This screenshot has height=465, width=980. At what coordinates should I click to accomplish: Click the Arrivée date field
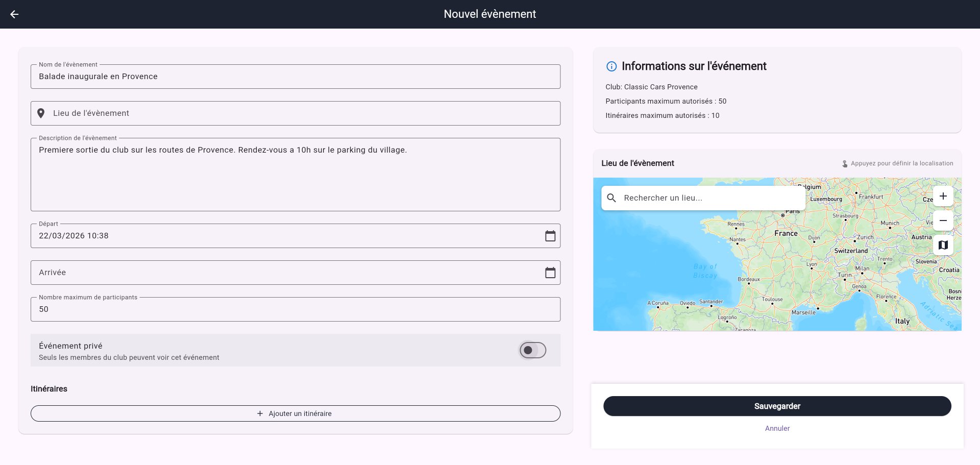coord(286,273)
